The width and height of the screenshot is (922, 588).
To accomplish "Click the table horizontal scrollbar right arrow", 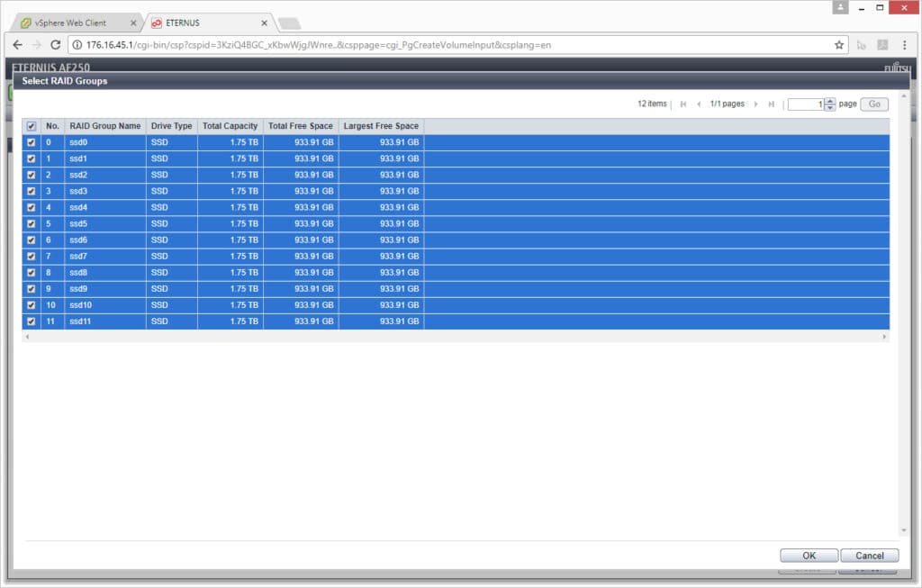I will coord(884,337).
